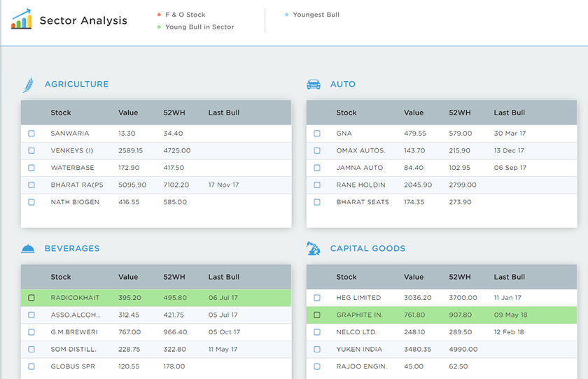
Task: Click the Youngest Bull legend label
Action: click(x=316, y=15)
